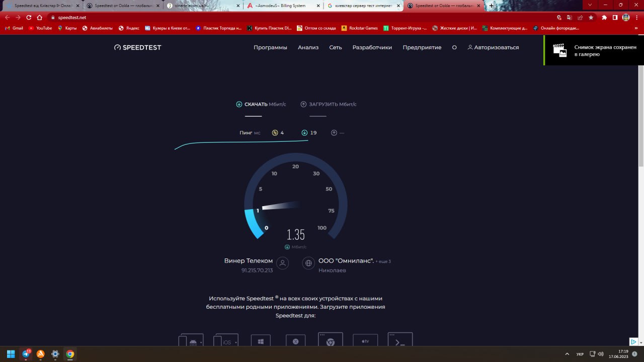This screenshot has height=362, width=644.
Task: Click the browser home button
Action: (40, 17)
